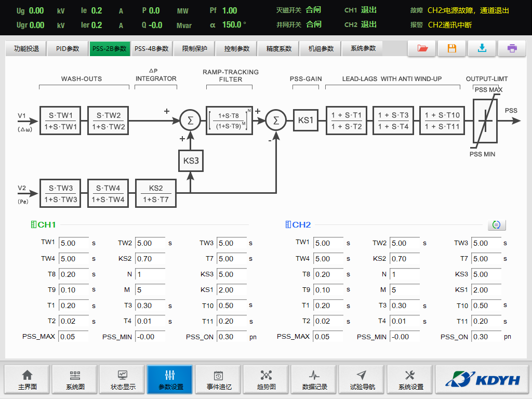The height and width of the screenshot is (399, 532).
Task: Click the purple printer icon
Action: click(512, 48)
